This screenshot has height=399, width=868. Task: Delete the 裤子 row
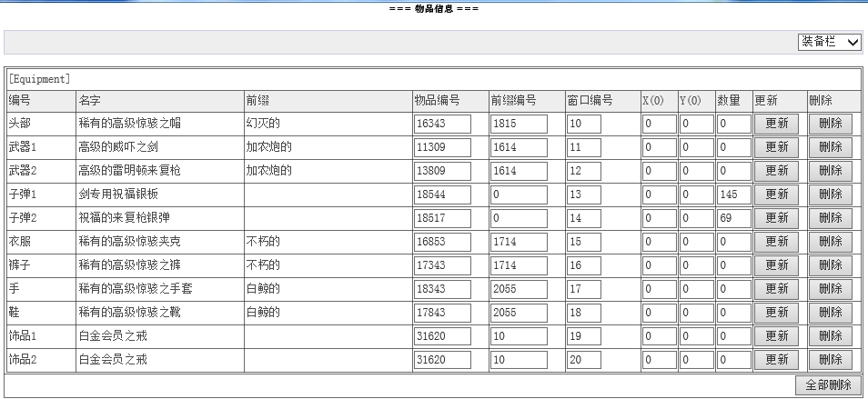click(830, 265)
